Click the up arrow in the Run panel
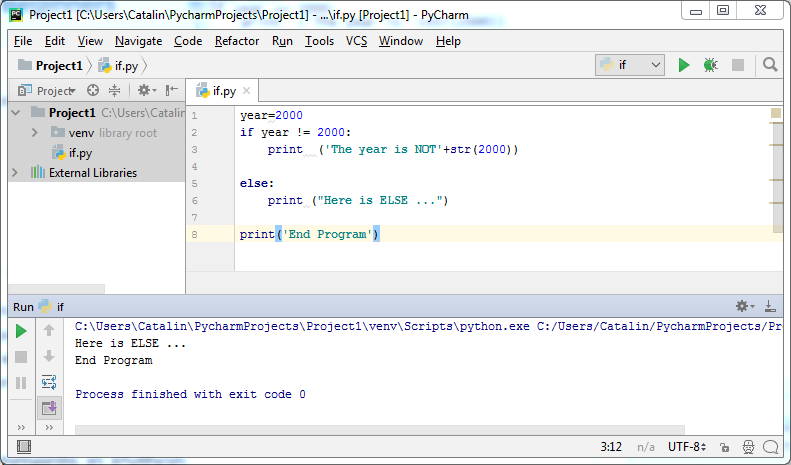 tap(49, 330)
